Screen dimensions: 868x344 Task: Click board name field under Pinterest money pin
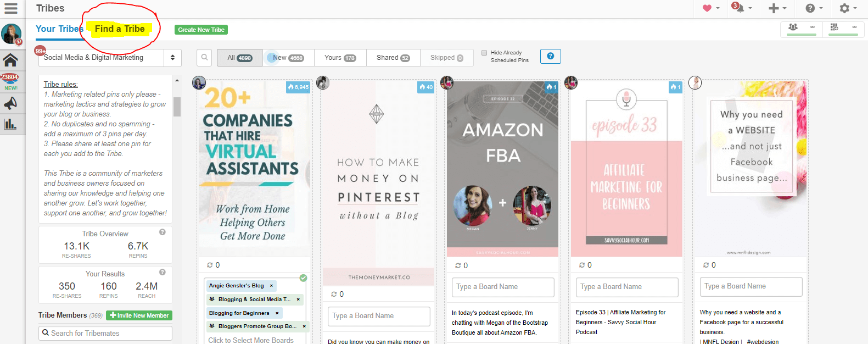tap(379, 316)
